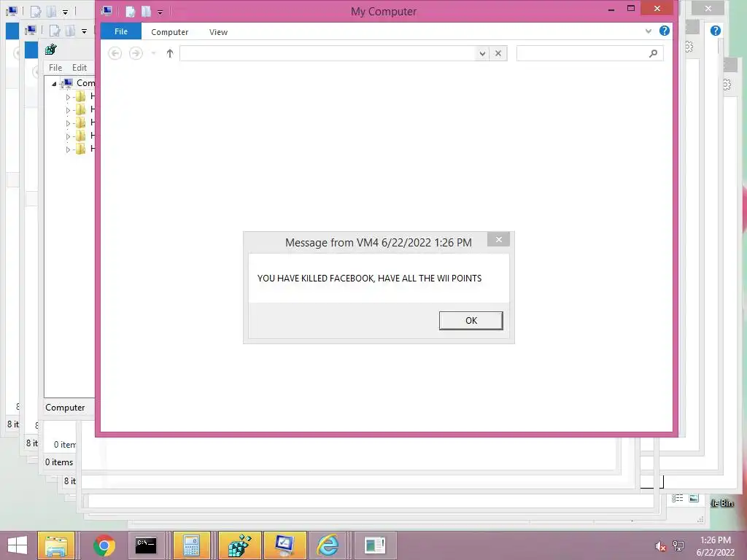Screen dimensions: 747x560
Task: Switch background window to large icons view
Action: [x=694, y=498]
